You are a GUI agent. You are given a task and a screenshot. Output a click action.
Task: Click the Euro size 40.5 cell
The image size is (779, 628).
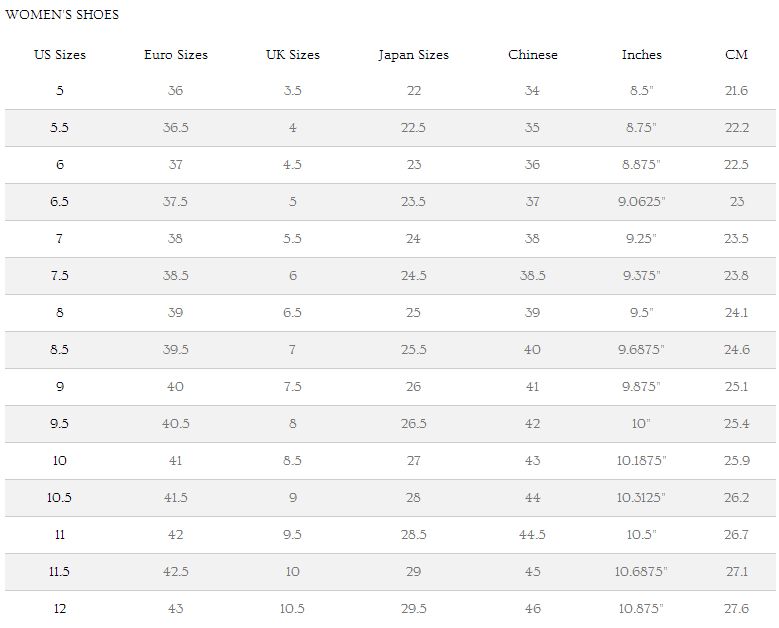pos(176,424)
